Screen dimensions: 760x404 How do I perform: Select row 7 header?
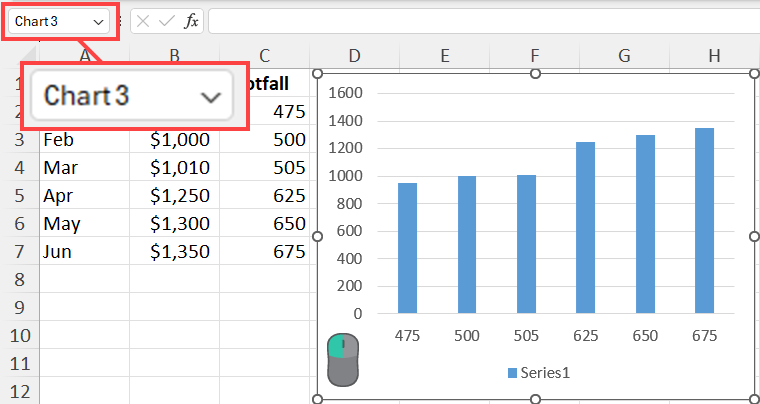coord(19,251)
